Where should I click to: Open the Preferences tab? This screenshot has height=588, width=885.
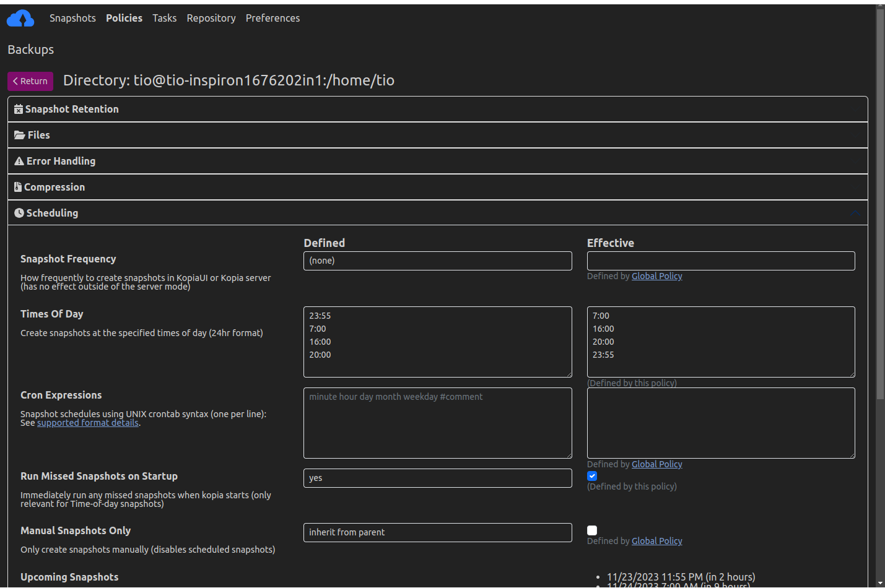(272, 18)
